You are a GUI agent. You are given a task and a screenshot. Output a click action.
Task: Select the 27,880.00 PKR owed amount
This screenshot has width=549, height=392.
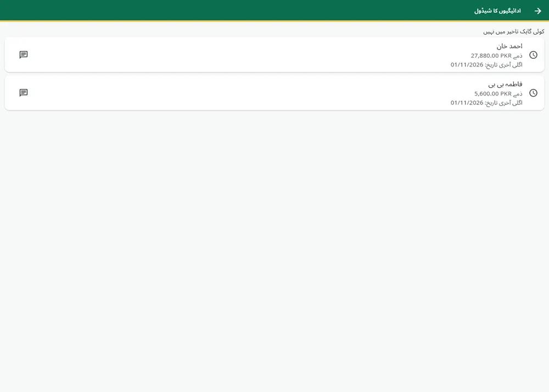pos(491,55)
